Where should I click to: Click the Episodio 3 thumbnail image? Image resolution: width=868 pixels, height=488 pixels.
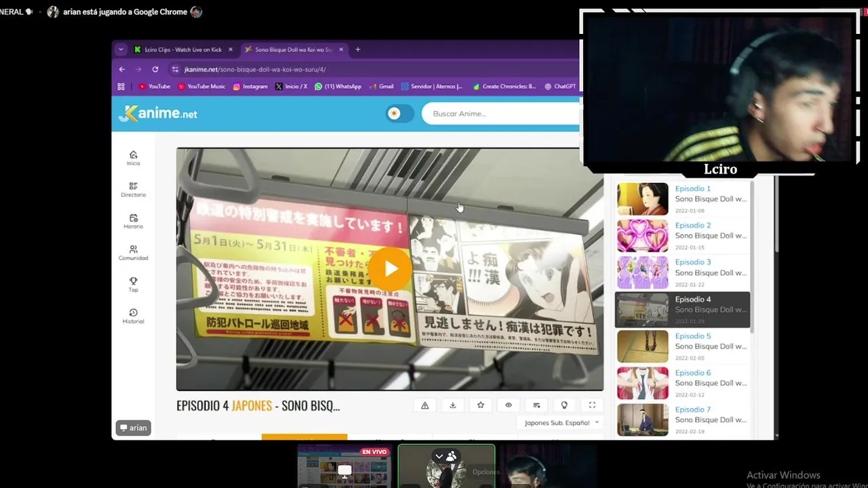click(642, 272)
